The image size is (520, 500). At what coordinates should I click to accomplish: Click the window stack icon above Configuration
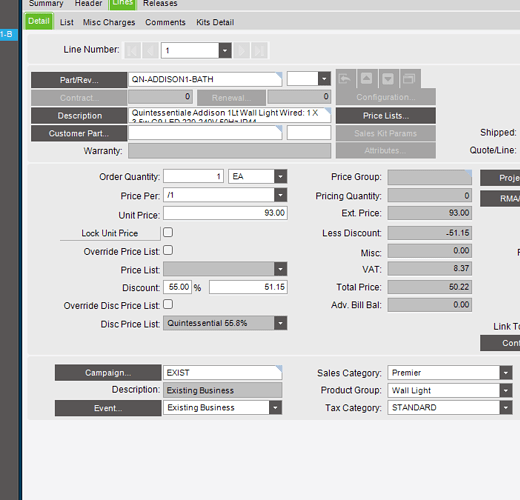tap(409, 79)
